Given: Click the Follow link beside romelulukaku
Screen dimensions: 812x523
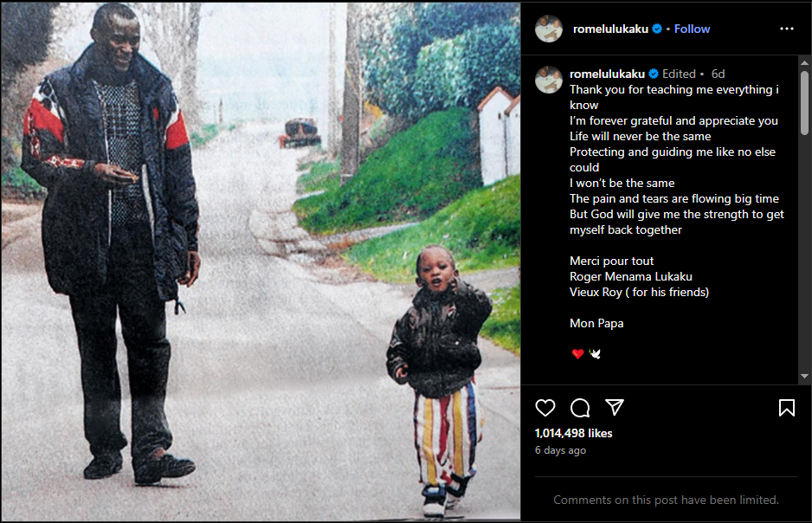Looking at the screenshot, I should coord(692,29).
